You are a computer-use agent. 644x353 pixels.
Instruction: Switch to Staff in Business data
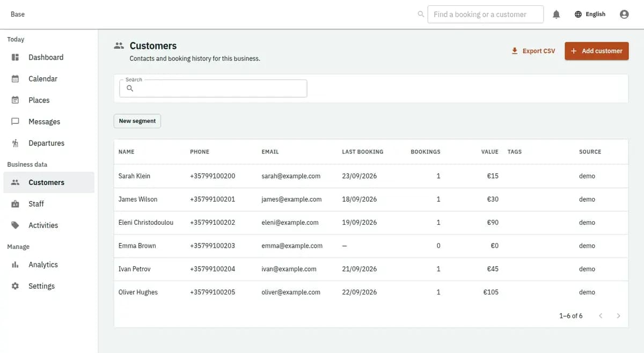(x=49, y=204)
